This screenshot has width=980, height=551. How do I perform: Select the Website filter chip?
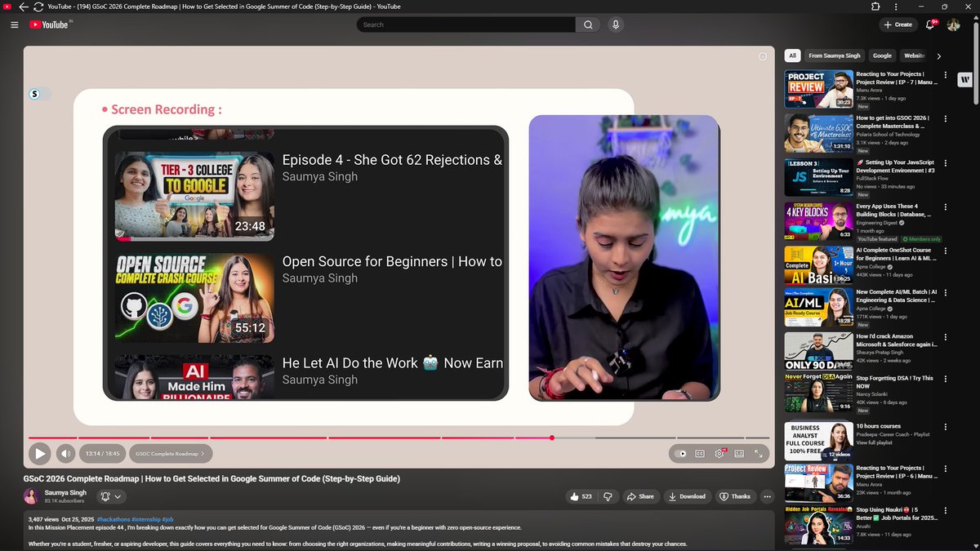click(914, 56)
